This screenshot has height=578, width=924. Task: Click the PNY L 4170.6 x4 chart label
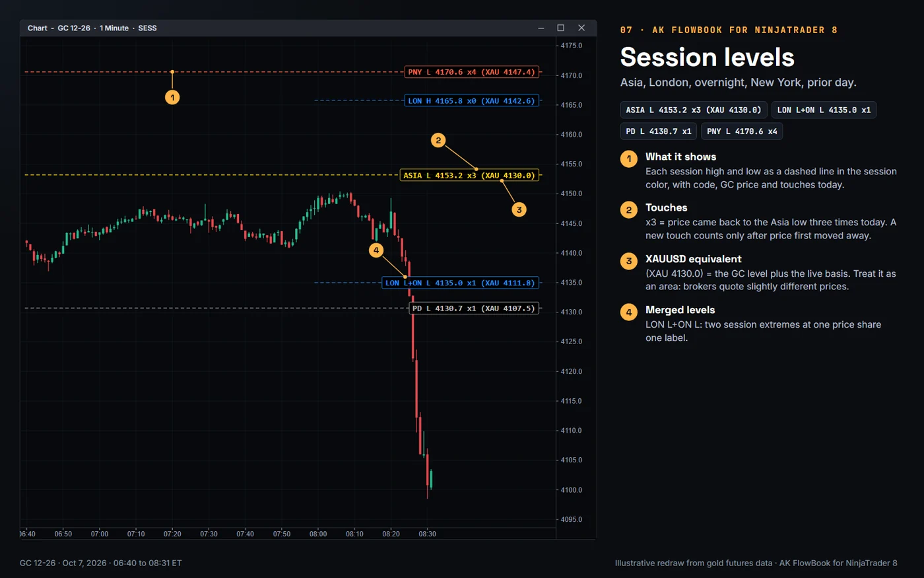click(x=472, y=72)
